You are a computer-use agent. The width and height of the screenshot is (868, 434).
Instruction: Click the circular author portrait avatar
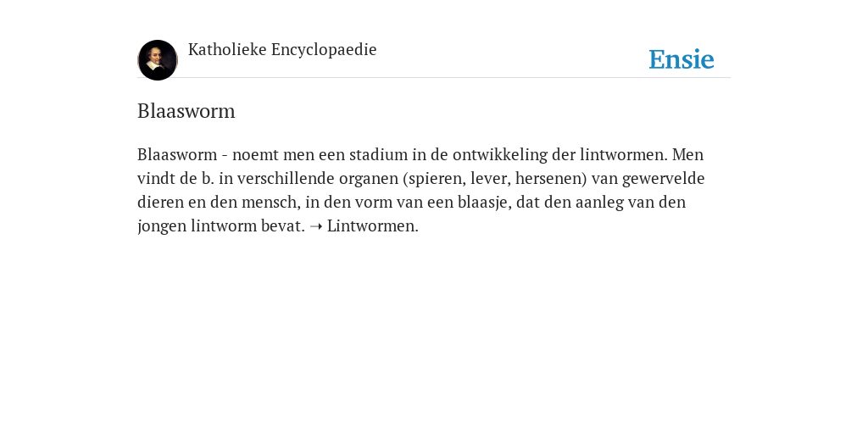158,60
